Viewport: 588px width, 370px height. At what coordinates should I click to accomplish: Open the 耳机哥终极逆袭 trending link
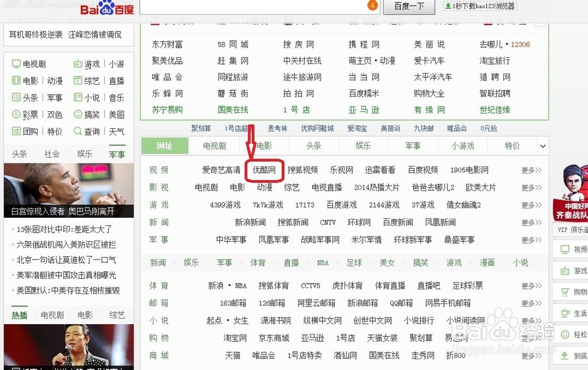(36, 35)
